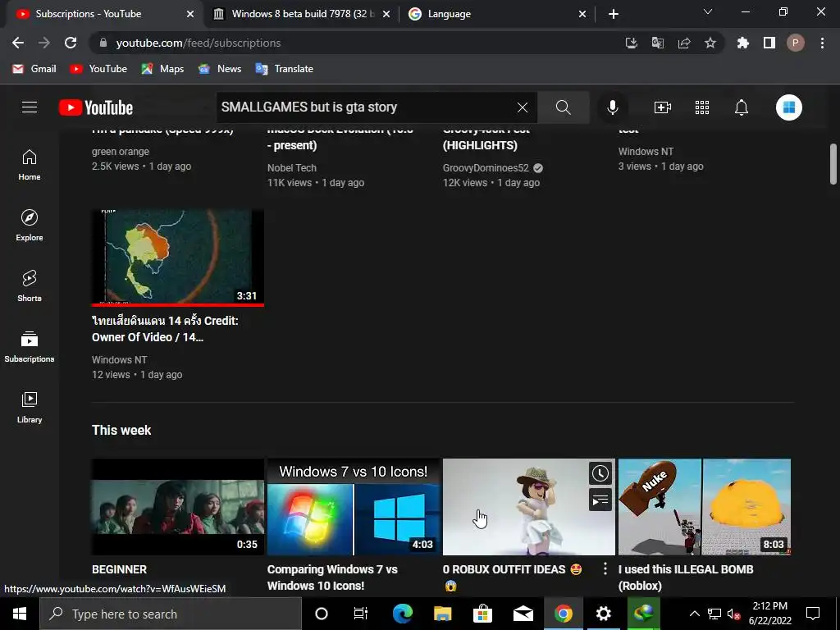Open Microsoft Store from taskbar
The width and height of the screenshot is (840, 630).
(482, 614)
